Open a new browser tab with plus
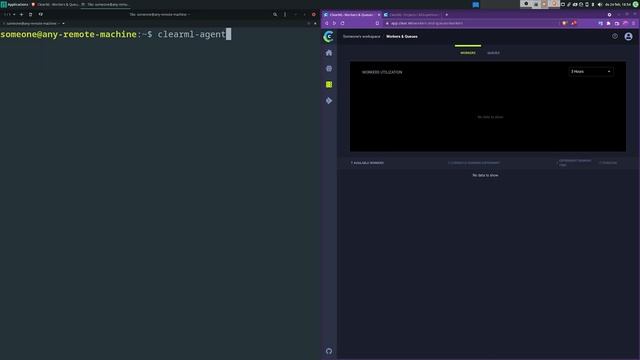The image size is (640, 360). (447, 15)
